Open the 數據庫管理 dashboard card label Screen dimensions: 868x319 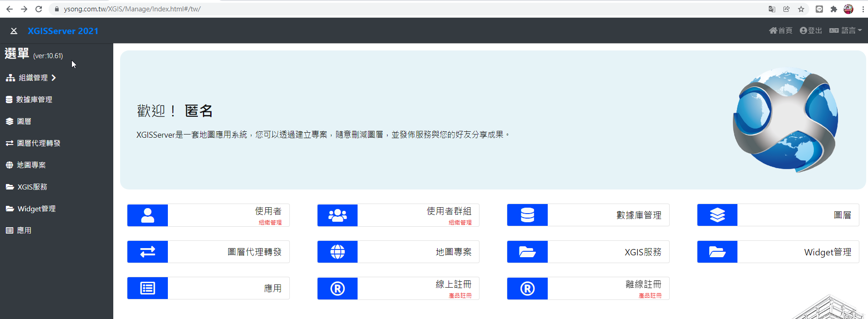639,215
